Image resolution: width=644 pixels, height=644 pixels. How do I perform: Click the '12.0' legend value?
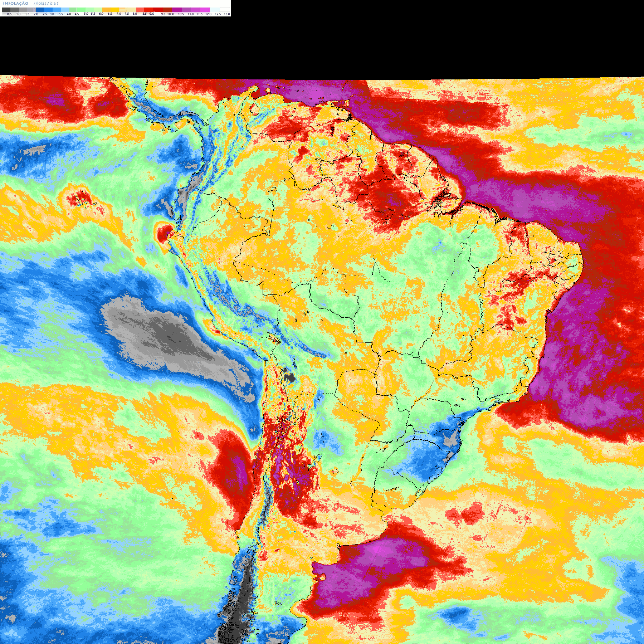click(x=208, y=14)
